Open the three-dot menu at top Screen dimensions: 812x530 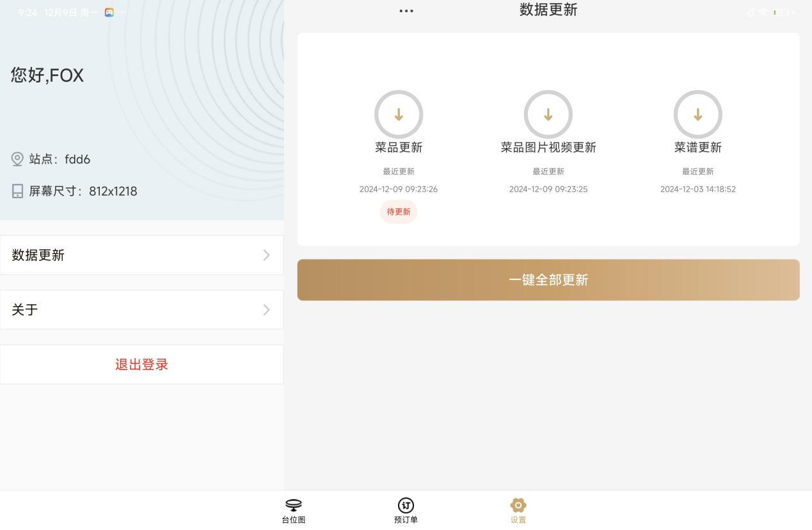point(406,11)
